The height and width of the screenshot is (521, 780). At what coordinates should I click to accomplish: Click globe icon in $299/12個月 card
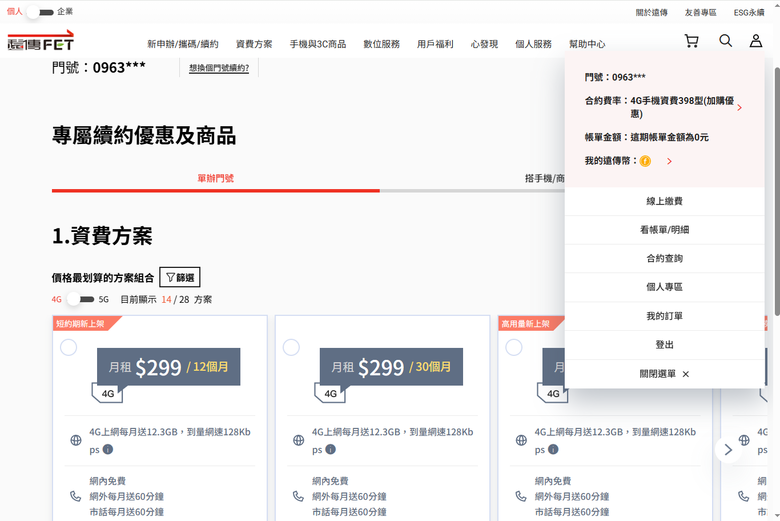[76, 440]
